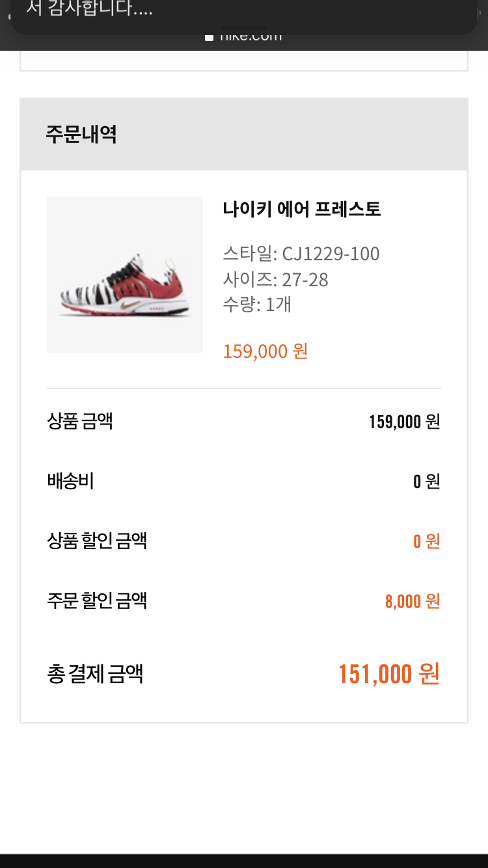Tap the 사이즈: 27-28 line
The height and width of the screenshot is (868, 488).
[x=275, y=280]
